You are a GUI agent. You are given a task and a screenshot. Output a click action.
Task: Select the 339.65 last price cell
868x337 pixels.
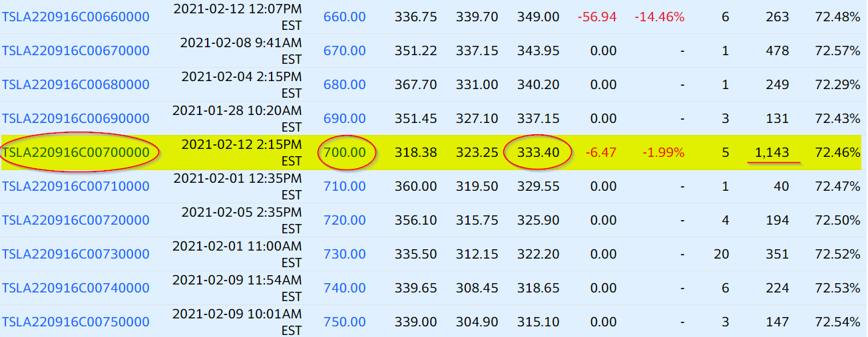(416, 288)
